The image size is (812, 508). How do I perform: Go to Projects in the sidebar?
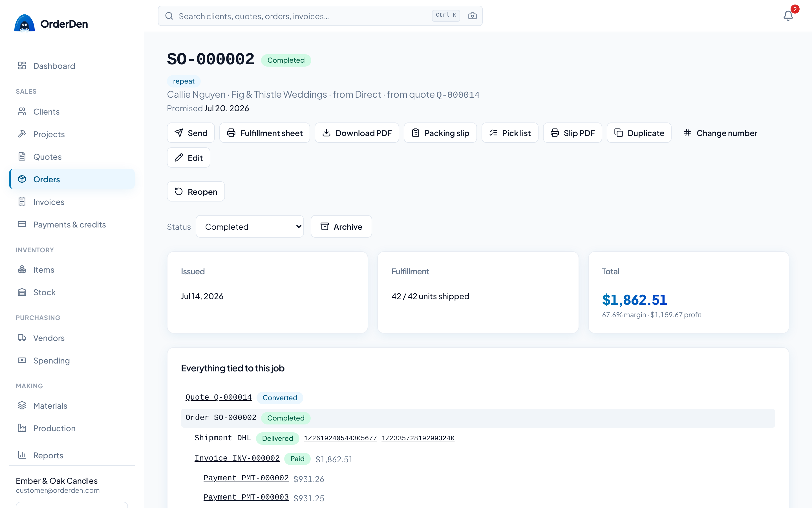[x=72, y=134]
